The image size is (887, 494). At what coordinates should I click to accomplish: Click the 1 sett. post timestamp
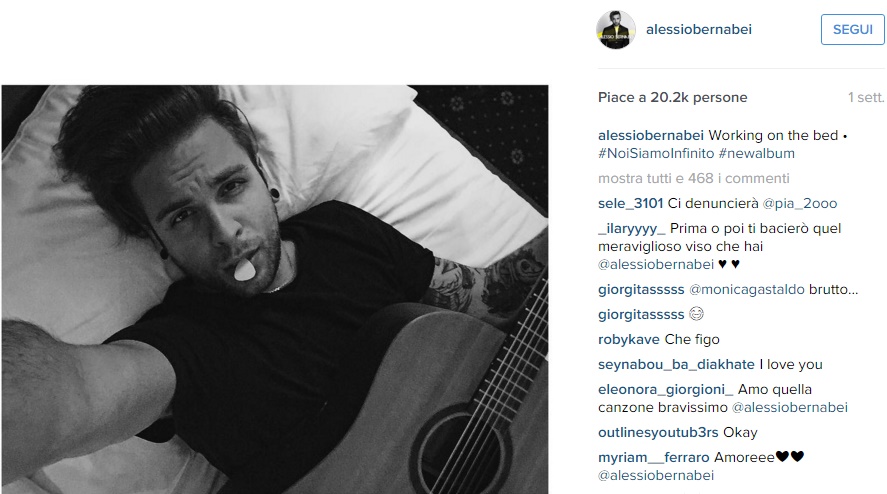866,97
